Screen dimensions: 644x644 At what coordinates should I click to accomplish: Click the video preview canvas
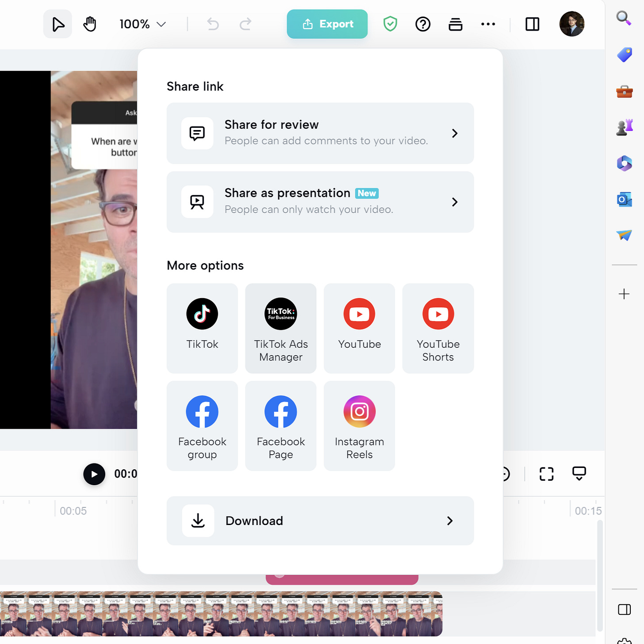69,250
